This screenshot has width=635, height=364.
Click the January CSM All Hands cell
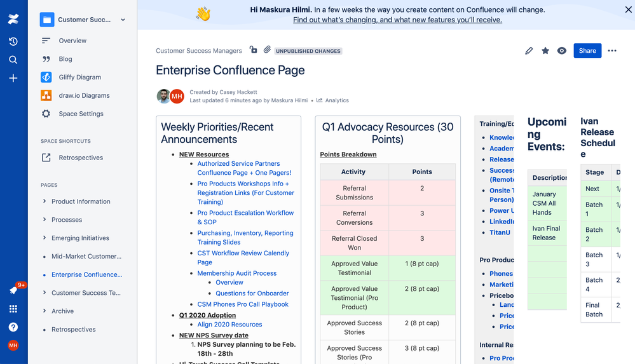(547, 203)
